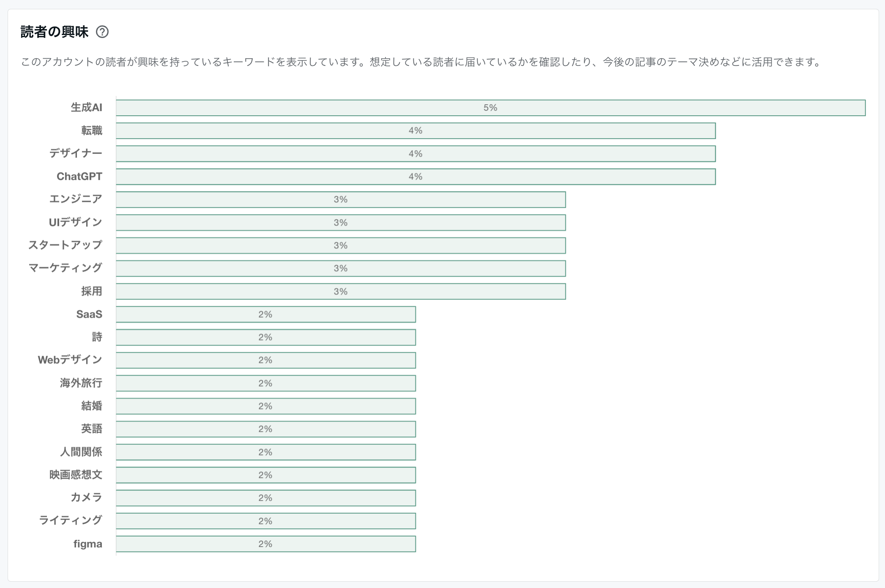Select the 海外旅行 2% bar
The width and height of the screenshot is (885, 588).
pyautogui.click(x=266, y=383)
